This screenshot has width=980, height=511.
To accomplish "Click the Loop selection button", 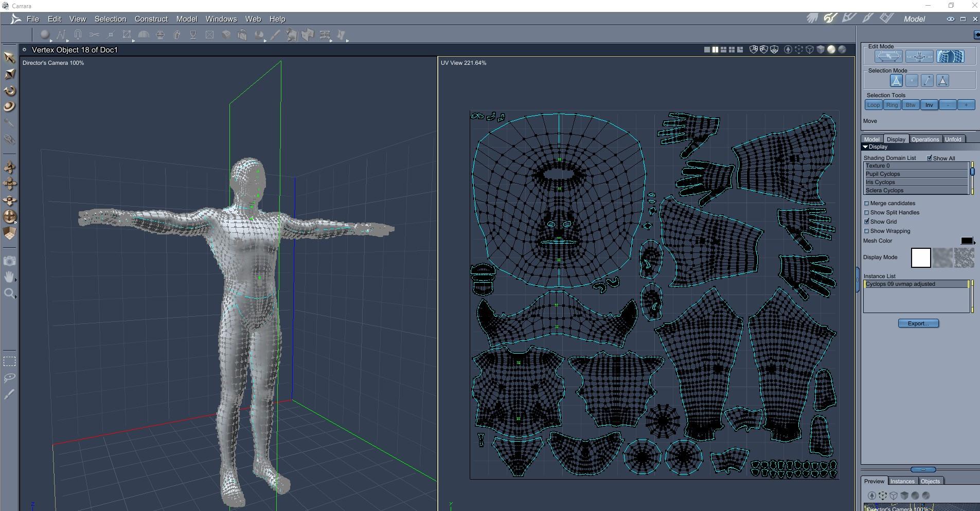I will coord(874,105).
